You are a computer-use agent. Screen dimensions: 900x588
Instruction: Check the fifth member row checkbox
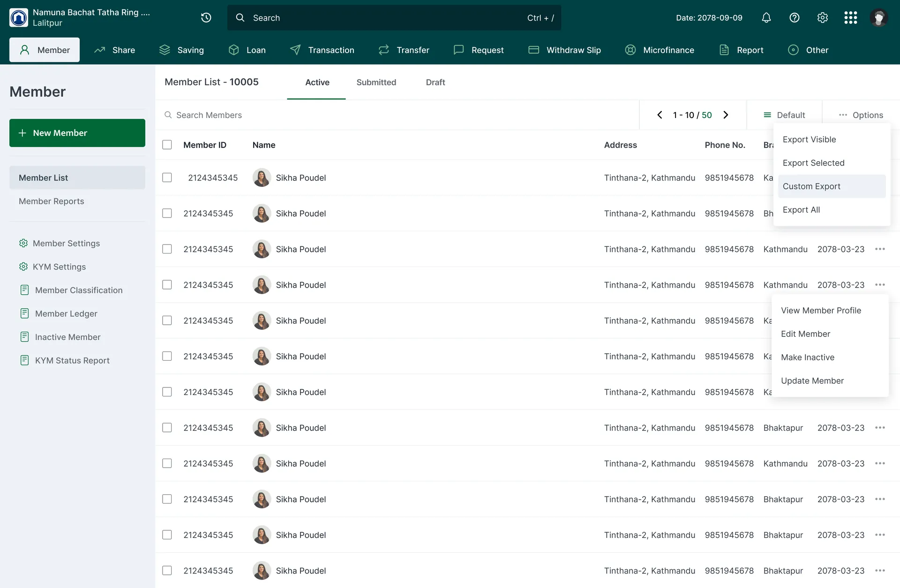pyautogui.click(x=167, y=320)
